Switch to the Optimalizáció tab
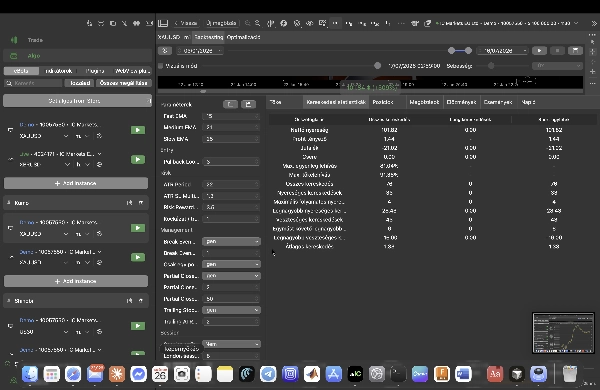600x390 pixels. pyautogui.click(x=243, y=37)
